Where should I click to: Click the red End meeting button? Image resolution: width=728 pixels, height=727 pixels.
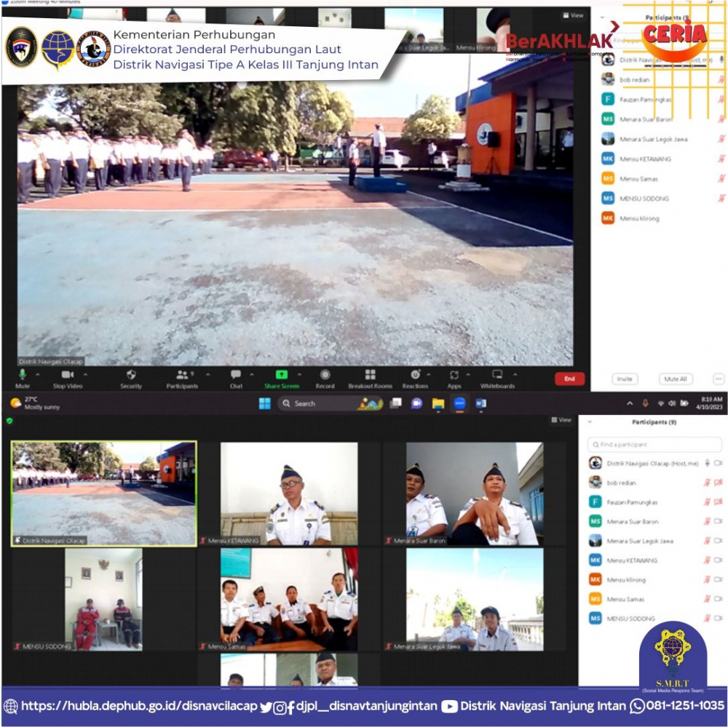coord(569,379)
